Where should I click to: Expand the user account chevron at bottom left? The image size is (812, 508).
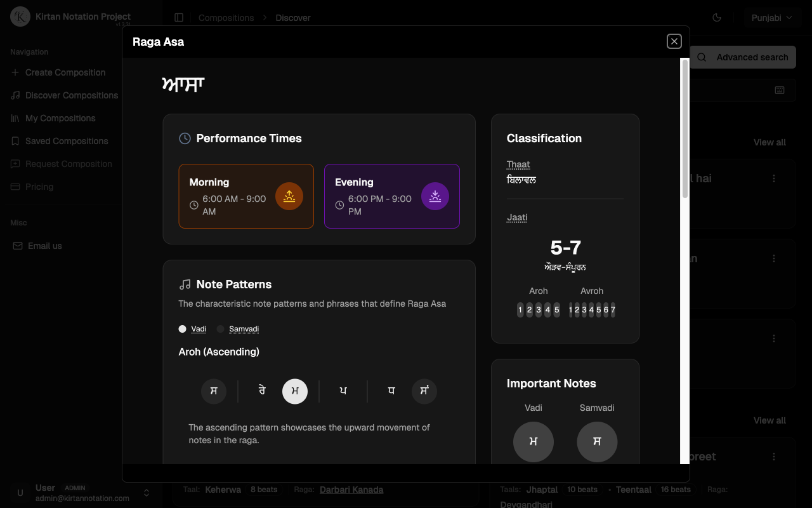146,493
